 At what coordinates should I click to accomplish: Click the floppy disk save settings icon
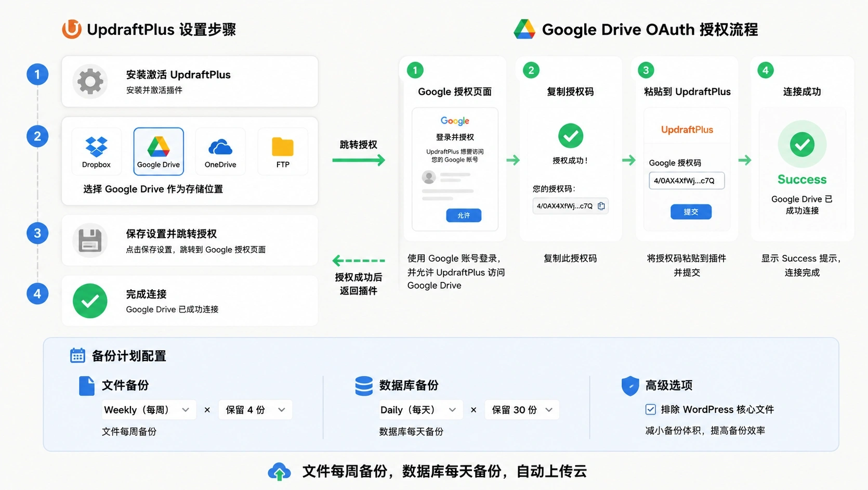[90, 240]
